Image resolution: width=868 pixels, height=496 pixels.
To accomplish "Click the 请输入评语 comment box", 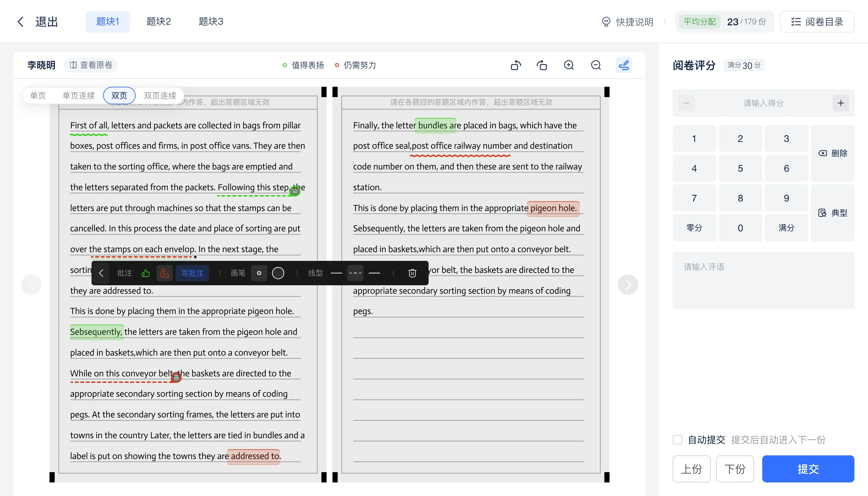I will (x=763, y=280).
